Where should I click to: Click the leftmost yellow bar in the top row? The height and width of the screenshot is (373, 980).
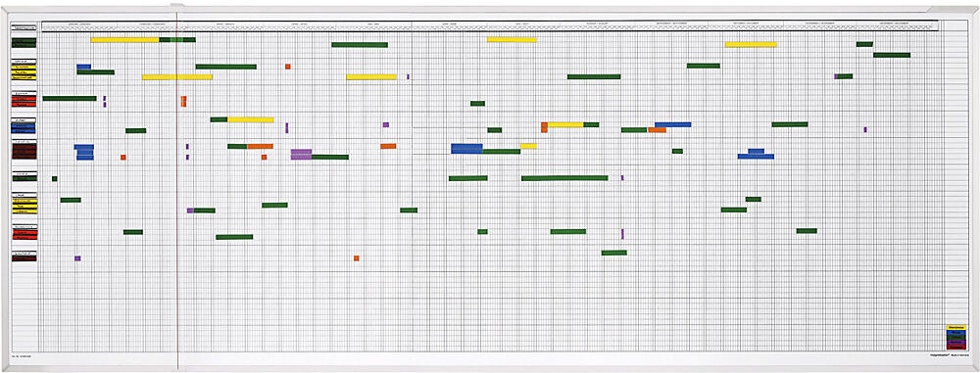click(125, 40)
